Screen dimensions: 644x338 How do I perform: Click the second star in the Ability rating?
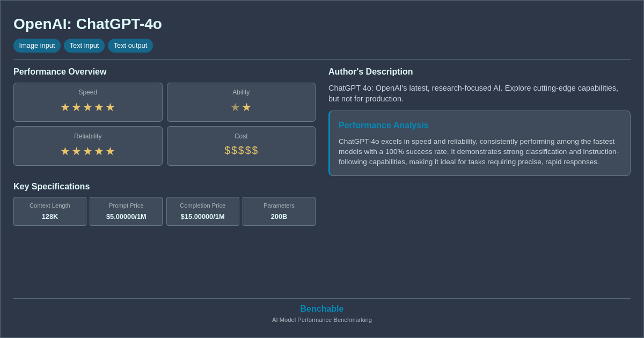tap(246, 107)
